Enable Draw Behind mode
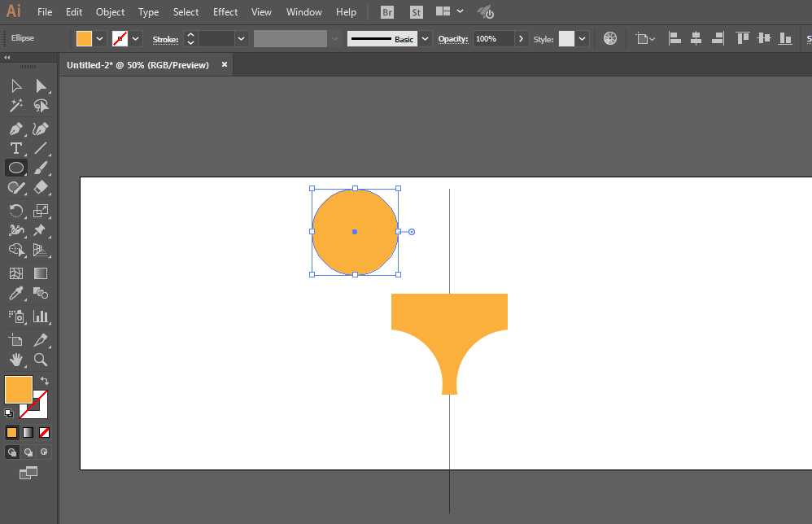The height and width of the screenshot is (524, 812). [28, 452]
